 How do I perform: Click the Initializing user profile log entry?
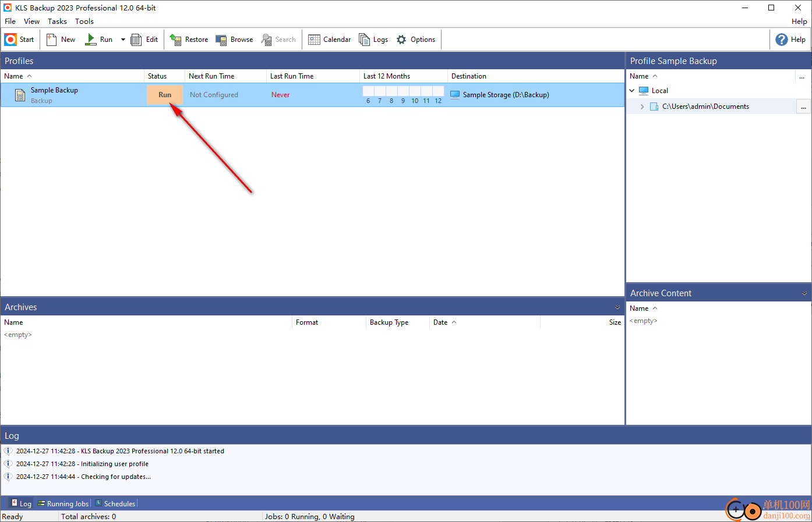click(x=82, y=464)
